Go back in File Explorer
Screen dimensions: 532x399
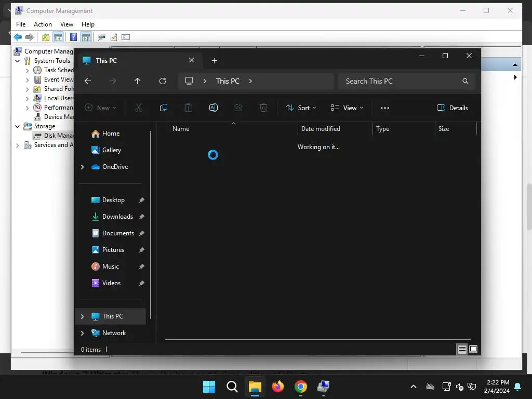point(87,81)
